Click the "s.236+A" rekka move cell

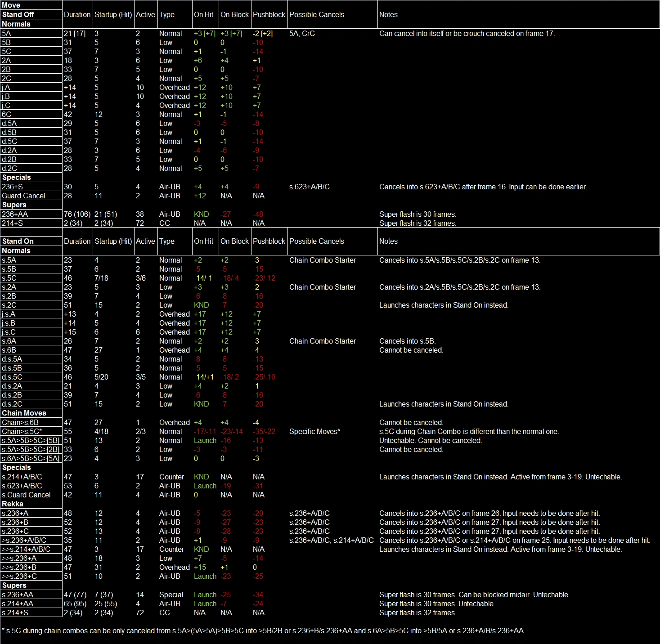(x=31, y=513)
